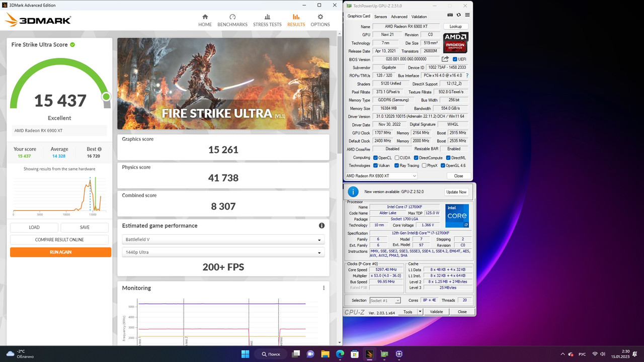The height and width of the screenshot is (362, 644).
Task: Open the Windows Start menu
Action: click(x=245, y=354)
